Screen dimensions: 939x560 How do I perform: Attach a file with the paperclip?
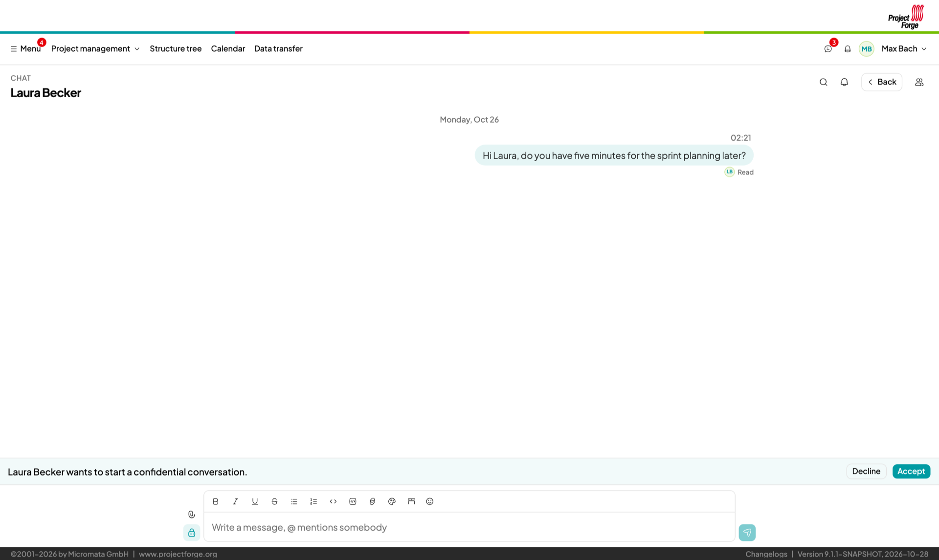[x=192, y=515]
